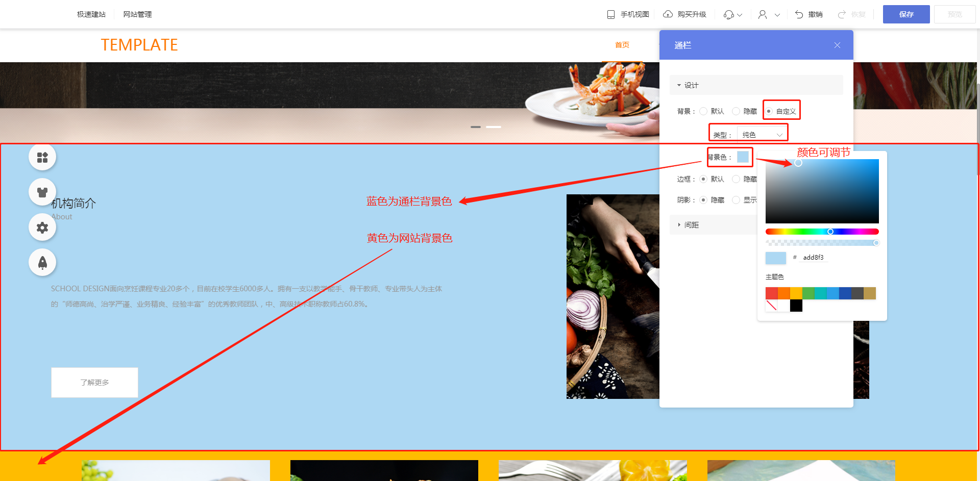
Task: Open the 网站管理 menu
Action: point(137,14)
